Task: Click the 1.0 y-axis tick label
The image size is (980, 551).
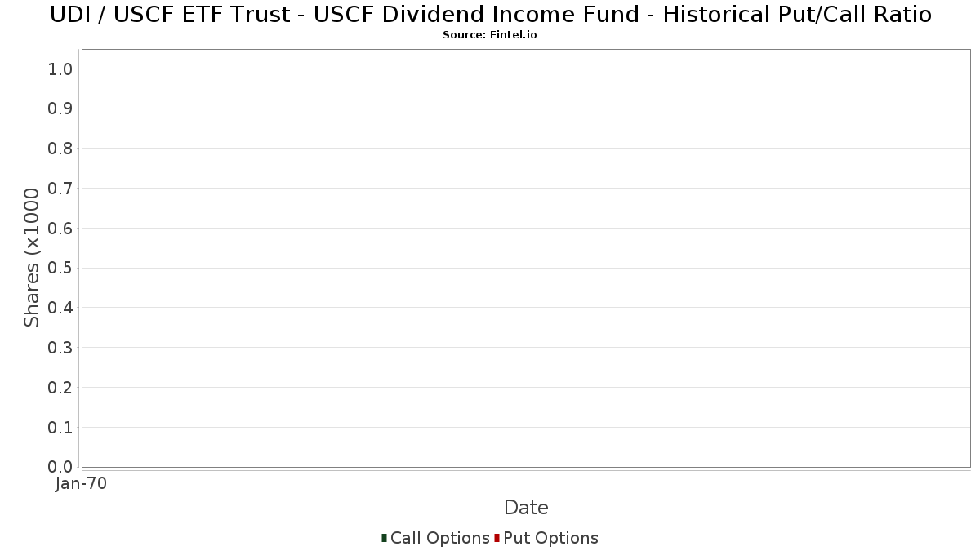Action: click(60, 69)
